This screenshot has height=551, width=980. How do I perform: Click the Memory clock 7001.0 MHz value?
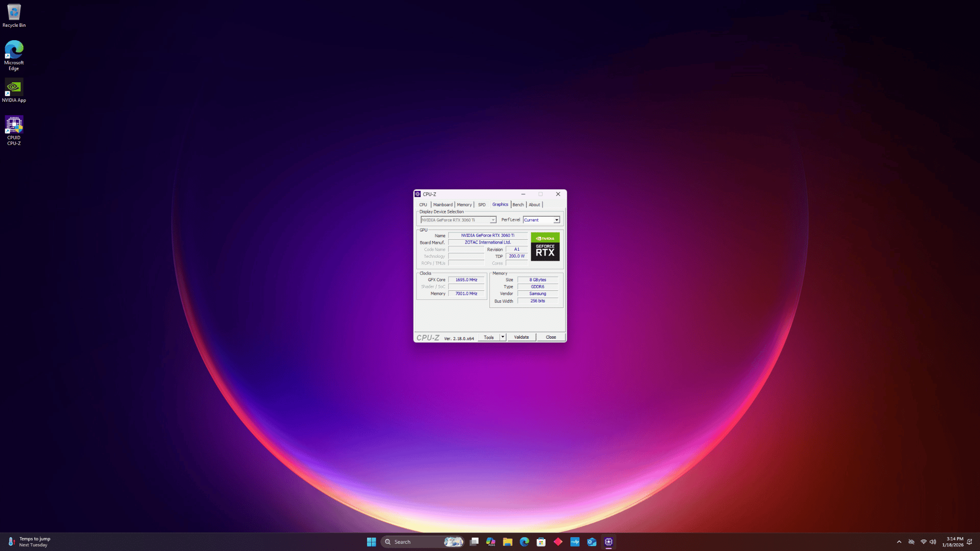point(467,294)
